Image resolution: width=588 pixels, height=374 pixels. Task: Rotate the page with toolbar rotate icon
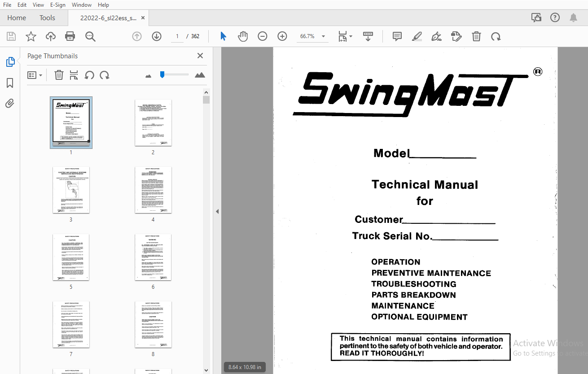pyautogui.click(x=496, y=36)
